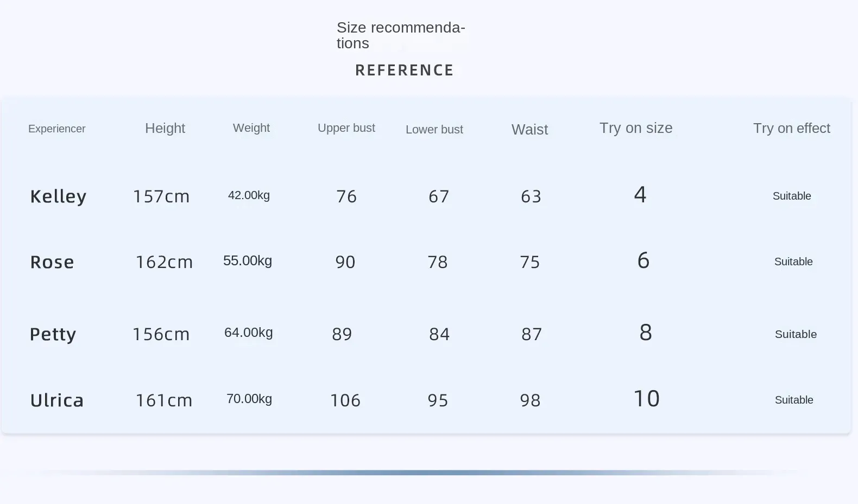Select Rose's 55.00kg weight value

248,261
